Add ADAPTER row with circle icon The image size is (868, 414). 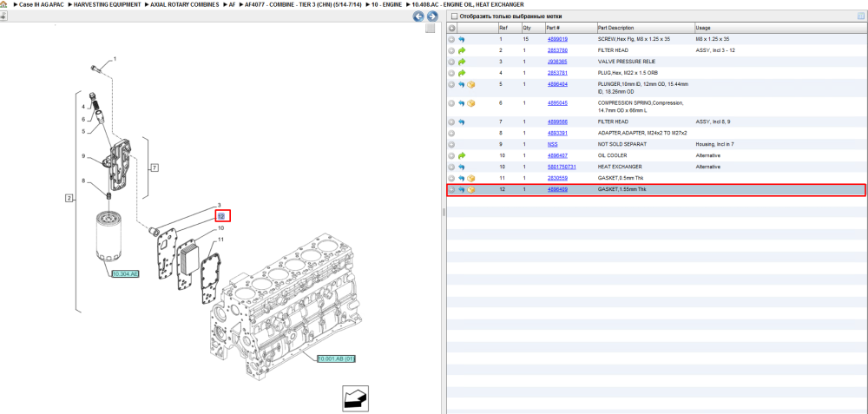click(x=451, y=133)
